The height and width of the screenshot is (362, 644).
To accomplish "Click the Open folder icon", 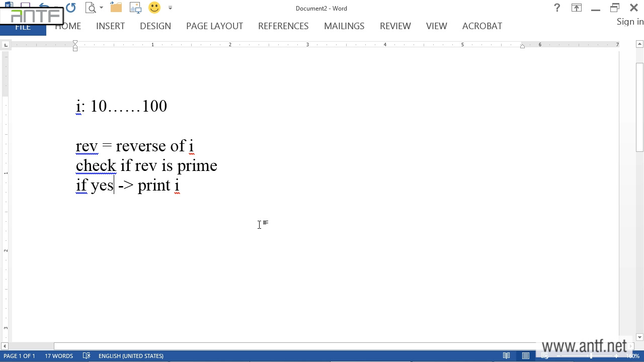I will [116, 8].
